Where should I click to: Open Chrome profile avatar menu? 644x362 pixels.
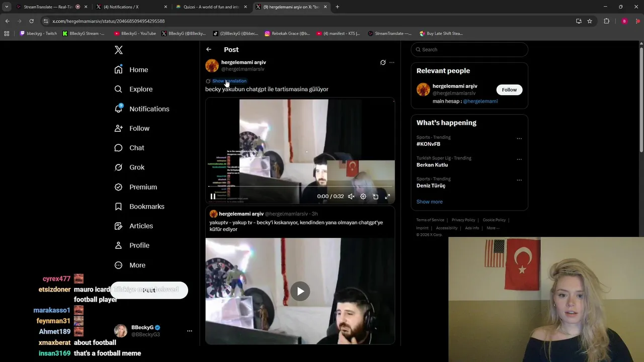[x=624, y=21]
